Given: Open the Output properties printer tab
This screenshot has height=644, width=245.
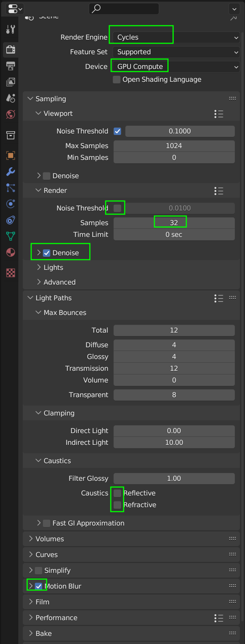Looking at the screenshot, I should coord(11,66).
